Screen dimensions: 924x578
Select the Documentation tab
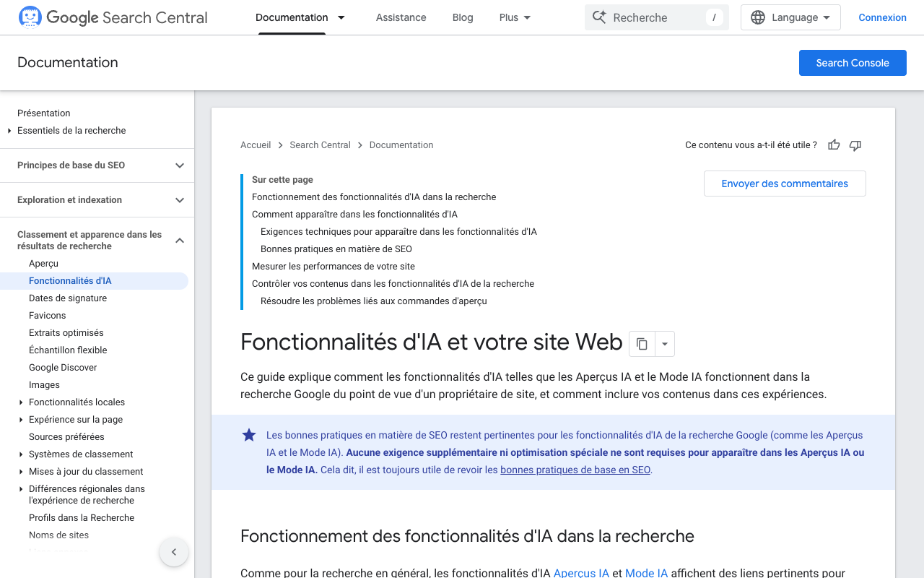tap(292, 17)
